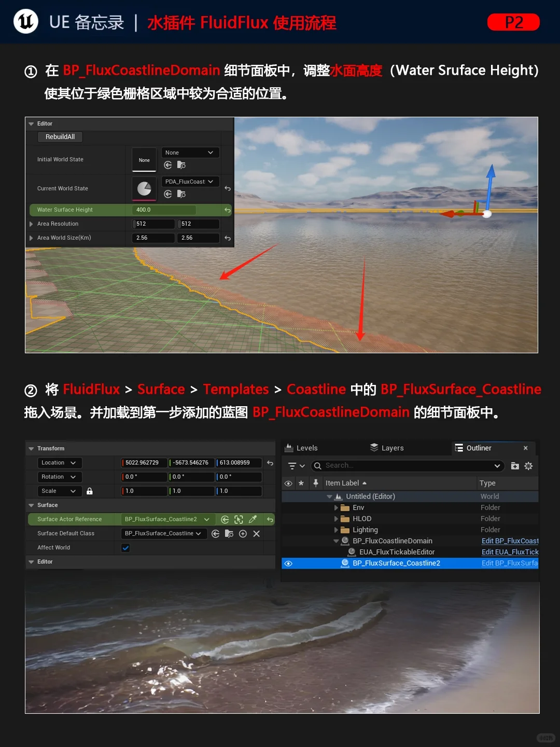Add new folder in Outliner
The height and width of the screenshot is (747, 560).
[x=515, y=466]
